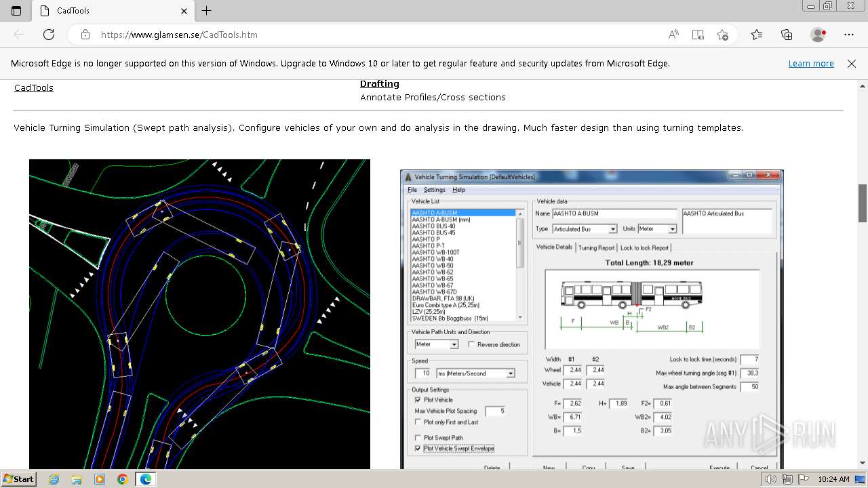Image resolution: width=868 pixels, height=488 pixels.
Task: Open the Vehicle Path Units dropdown
Action: [454, 344]
